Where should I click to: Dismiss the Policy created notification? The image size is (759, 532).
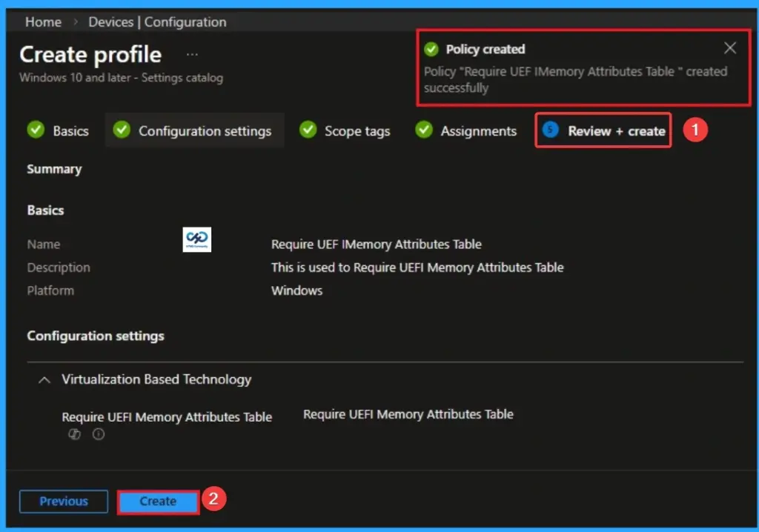pos(730,47)
